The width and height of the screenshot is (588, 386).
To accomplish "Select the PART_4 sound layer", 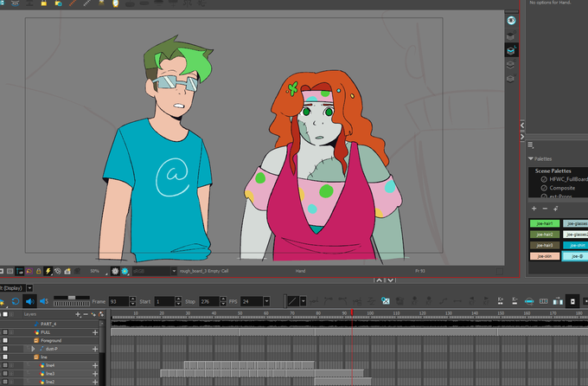I will 48,324.
